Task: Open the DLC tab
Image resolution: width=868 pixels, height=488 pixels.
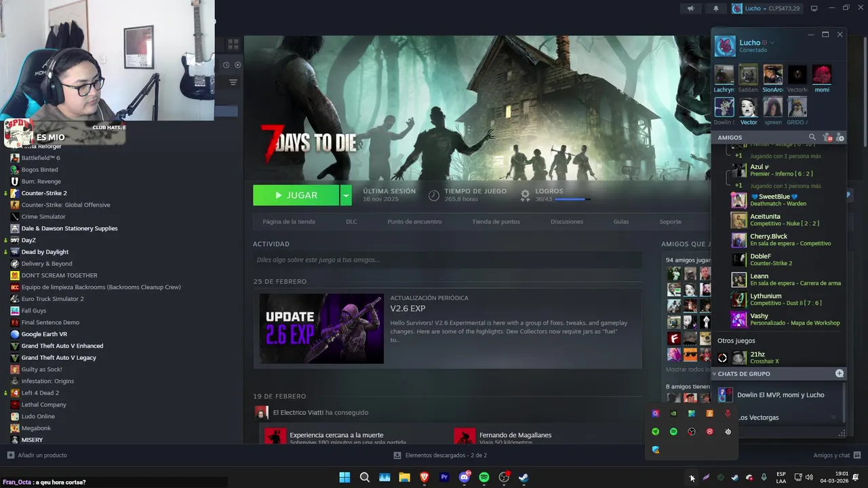Action: (x=351, y=222)
